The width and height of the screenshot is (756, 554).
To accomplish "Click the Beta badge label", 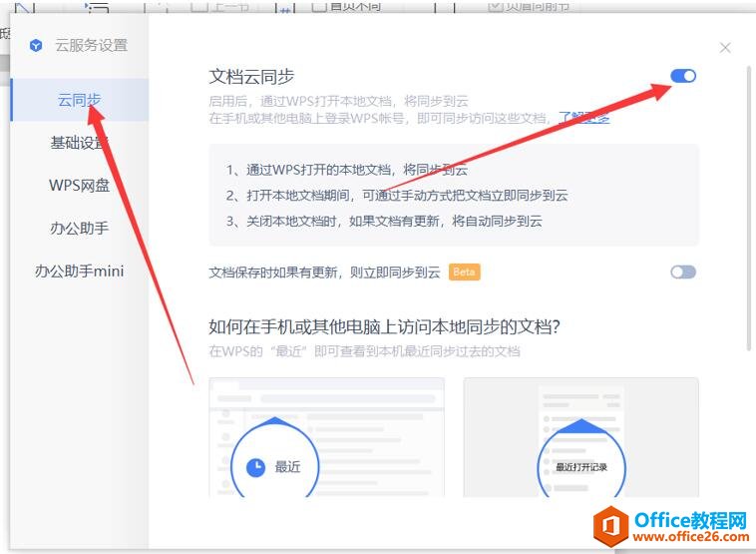I will coord(465,273).
